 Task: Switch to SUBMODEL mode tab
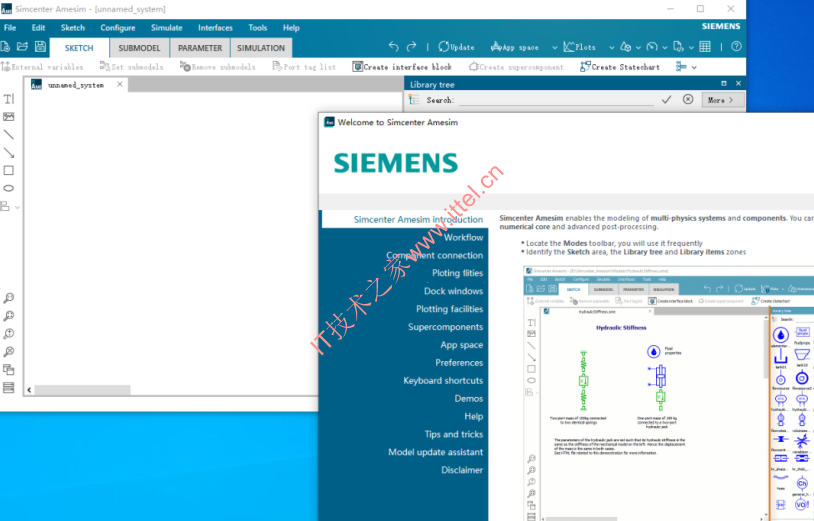[139, 48]
